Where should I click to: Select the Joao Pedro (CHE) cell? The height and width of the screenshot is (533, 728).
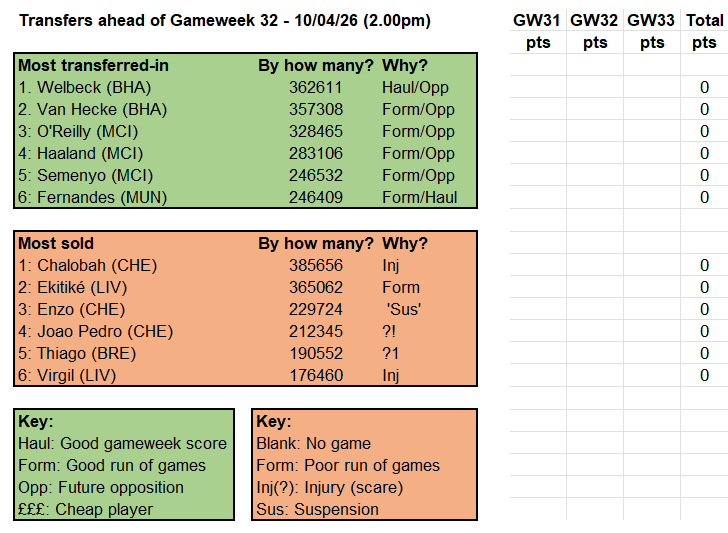point(95,331)
